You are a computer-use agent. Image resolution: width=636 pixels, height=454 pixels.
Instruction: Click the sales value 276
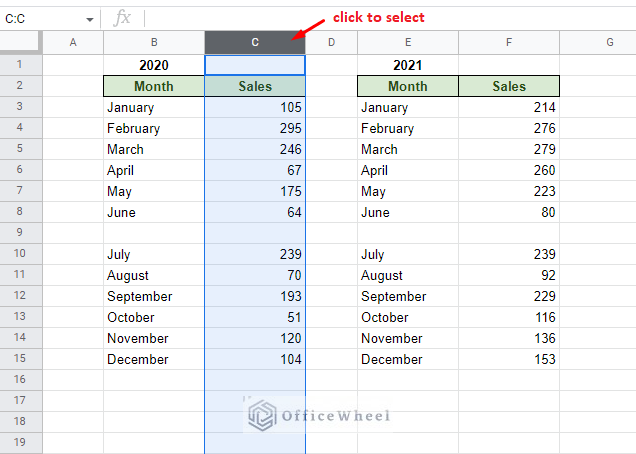pos(509,128)
